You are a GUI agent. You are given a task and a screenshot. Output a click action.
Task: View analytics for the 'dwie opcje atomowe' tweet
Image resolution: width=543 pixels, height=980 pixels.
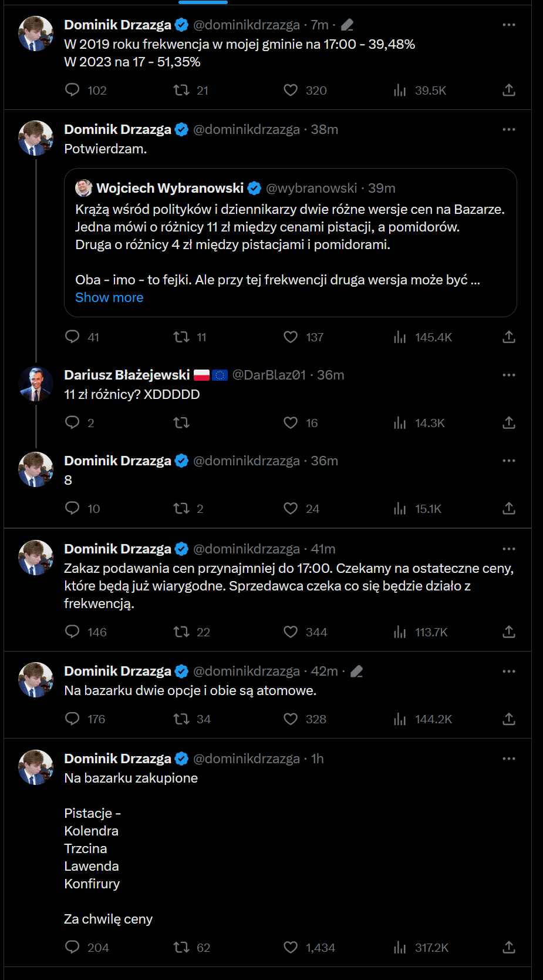tap(400, 719)
